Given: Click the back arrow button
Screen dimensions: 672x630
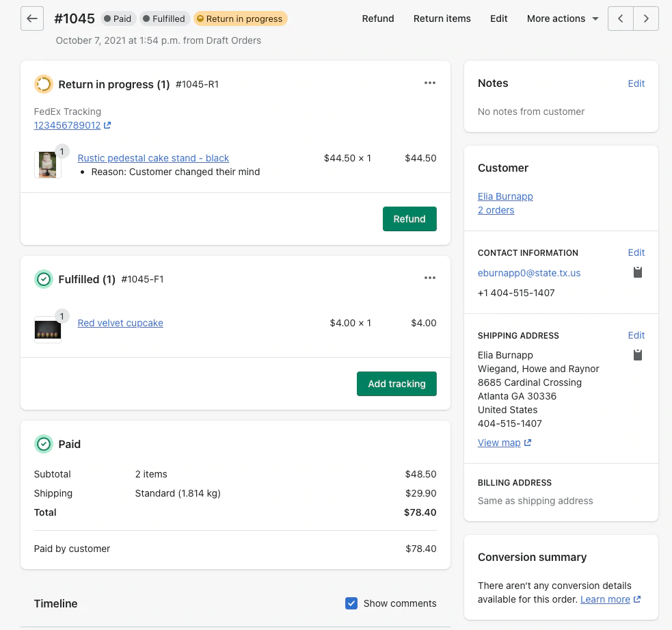Looking at the screenshot, I should (32, 18).
